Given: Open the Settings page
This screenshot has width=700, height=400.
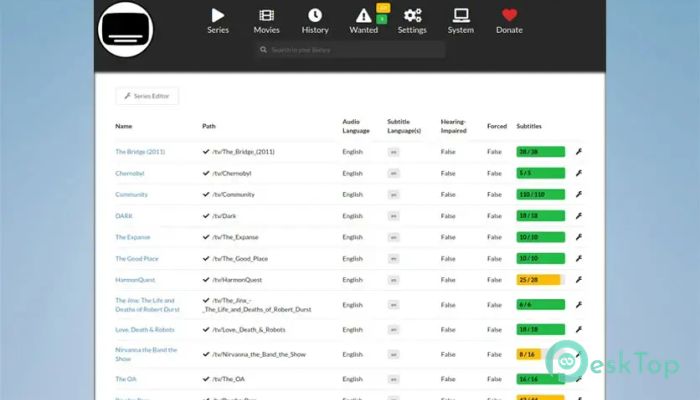Looking at the screenshot, I should (412, 21).
